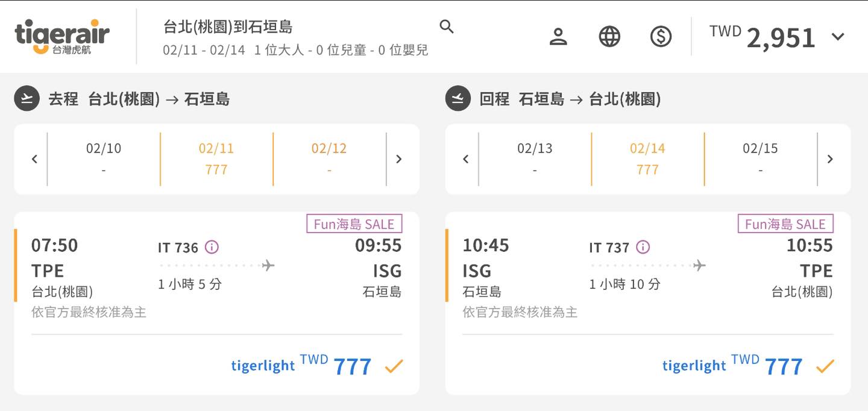Go to later outbound dates
This screenshot has height=411, width=868.
click(x=398, y=159)
